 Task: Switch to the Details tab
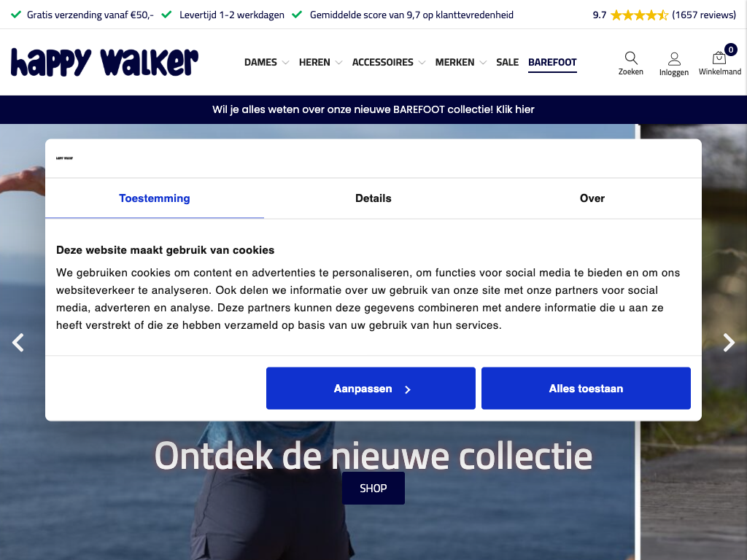(373, 198)
